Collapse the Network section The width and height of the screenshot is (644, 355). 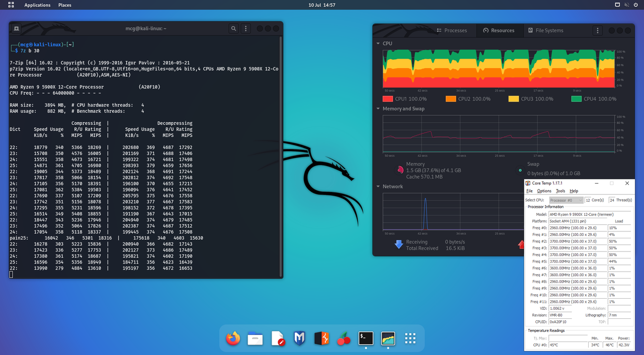[378, 187]
